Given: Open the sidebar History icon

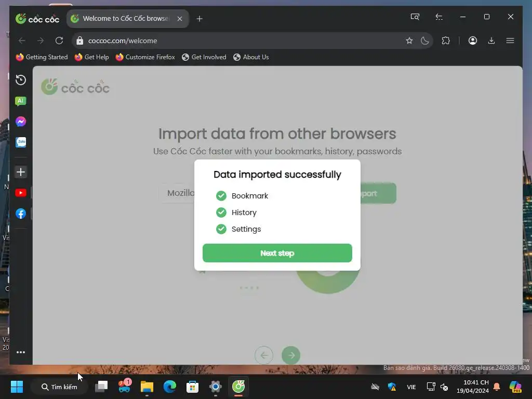Looking at the screenshot, I should click(x=21, y=79).
